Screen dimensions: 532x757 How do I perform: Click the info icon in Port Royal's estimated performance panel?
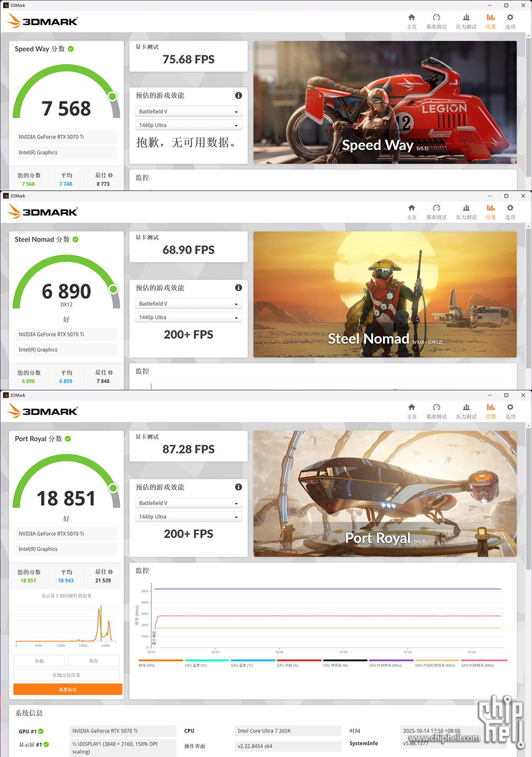point(238,487)
